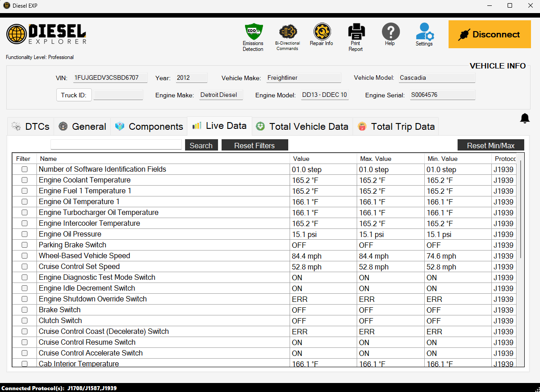540x392 pixels.
Task: Click Reset Filters
Action: click(254, 146)
